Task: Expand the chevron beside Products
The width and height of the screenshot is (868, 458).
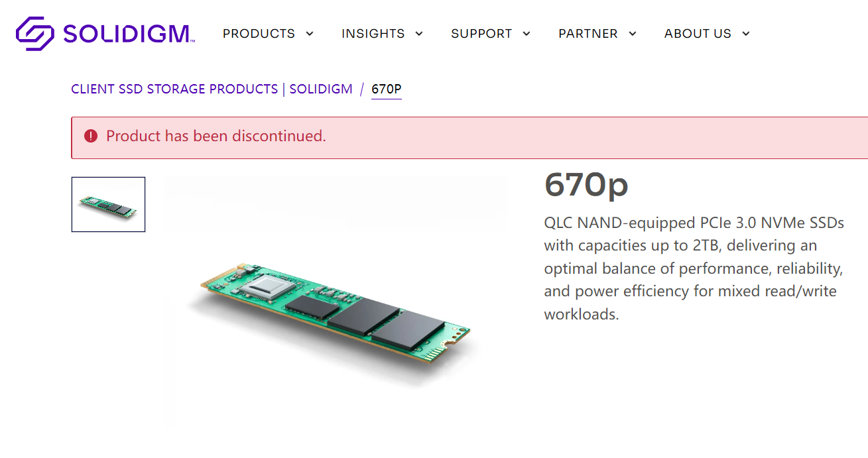Action: coord(310,34)
